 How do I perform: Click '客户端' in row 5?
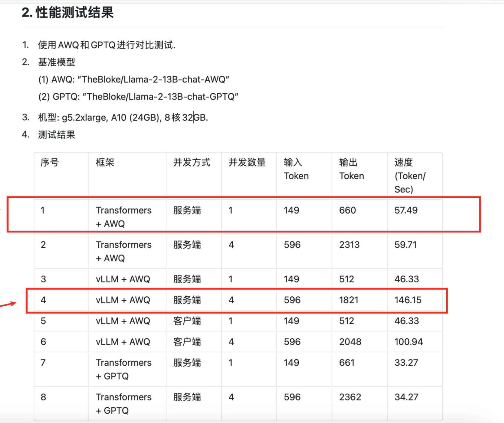(187, 321)
